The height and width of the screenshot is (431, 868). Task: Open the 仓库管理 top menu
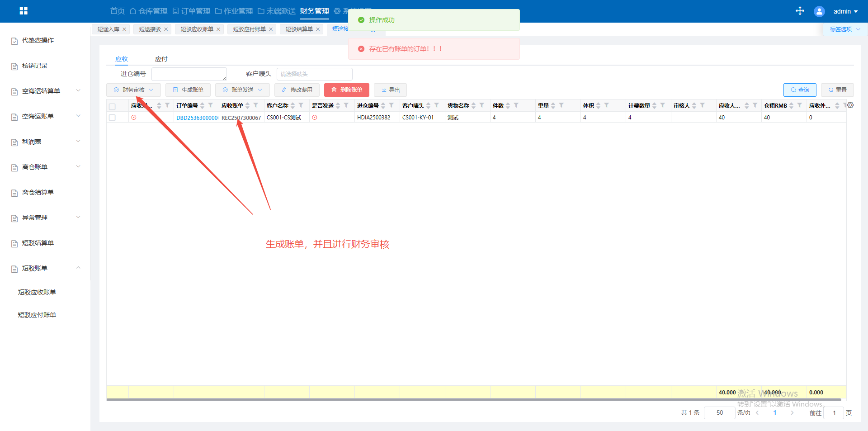149,11
